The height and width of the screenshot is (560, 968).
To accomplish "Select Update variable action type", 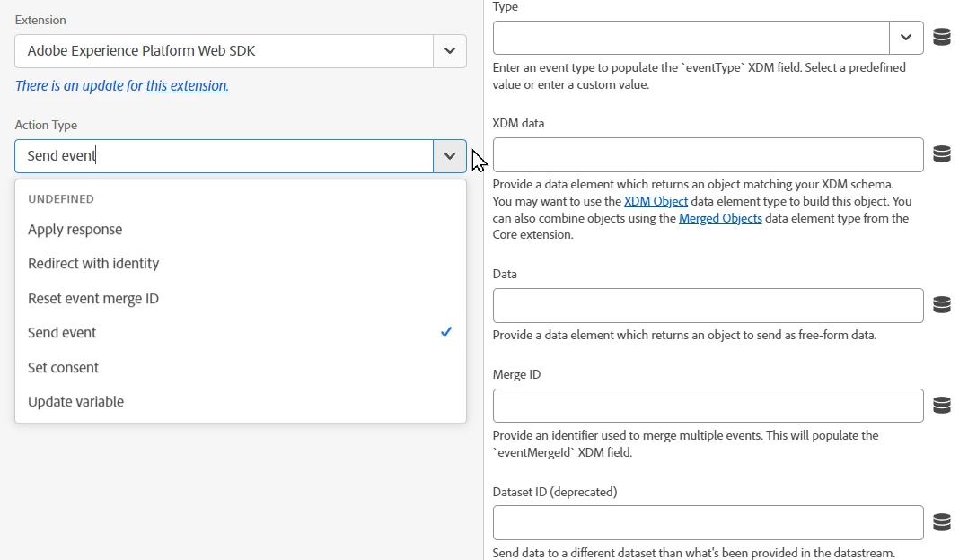I will [x=240, y=402].
